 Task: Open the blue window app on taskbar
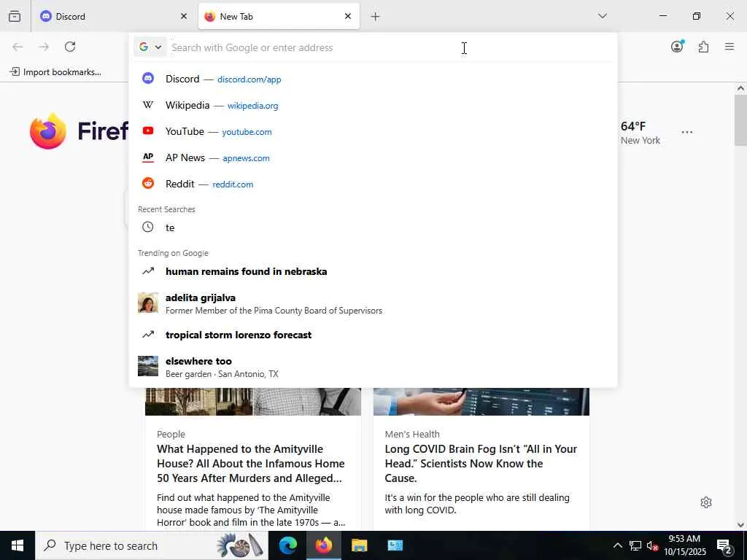[395, 545]
